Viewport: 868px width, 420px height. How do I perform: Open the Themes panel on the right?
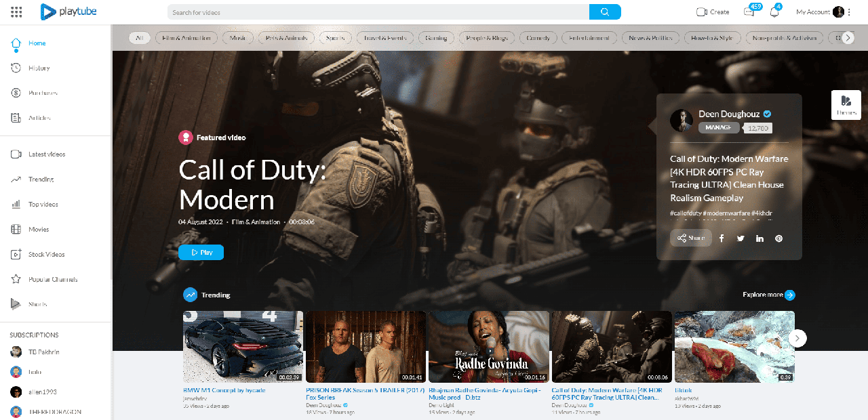click(x=846, y=105)
